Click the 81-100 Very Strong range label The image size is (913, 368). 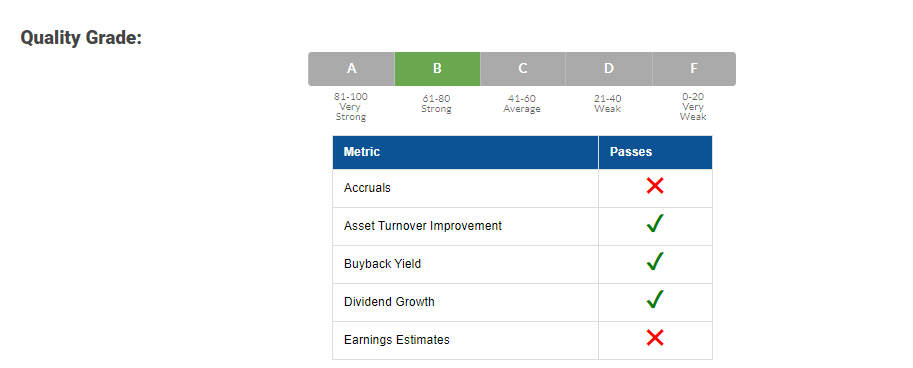click(351, 107)
